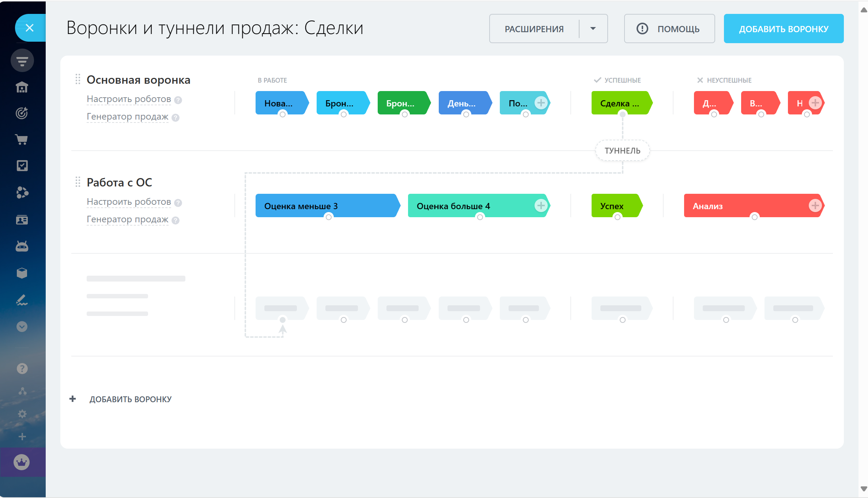Screen dimensions: 868x498
Task: Open Генератор продаж for Работа с ОС
Action: pyautogui.click(x=127, y=219)
